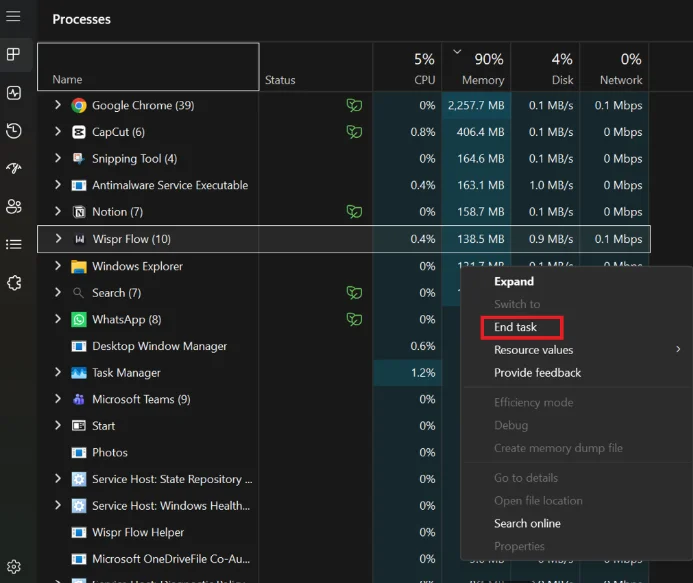Select the Wispr Flow Helper row
This screenshot has height=583, width=693.
pos(138,532)
